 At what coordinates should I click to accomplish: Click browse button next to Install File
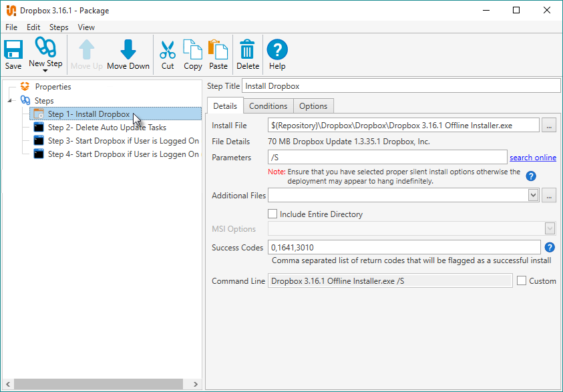coord(549,126)
